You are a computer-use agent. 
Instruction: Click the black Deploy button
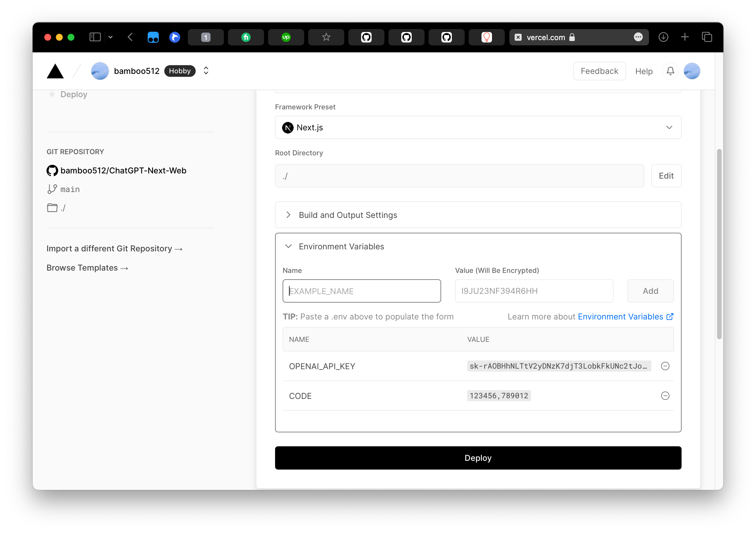[x=478, y=458]
